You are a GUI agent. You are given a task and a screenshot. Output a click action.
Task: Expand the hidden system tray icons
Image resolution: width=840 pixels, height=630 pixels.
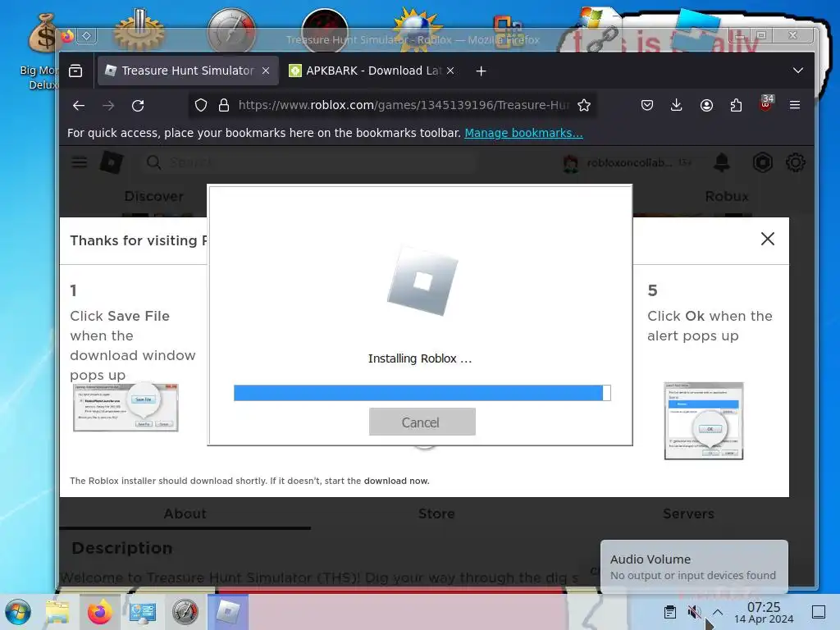(718, 612)
